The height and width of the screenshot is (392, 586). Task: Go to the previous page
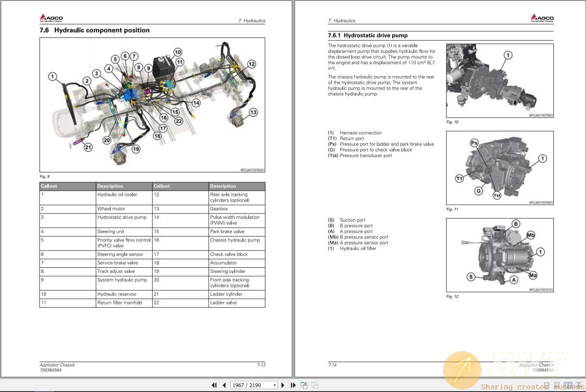[224, 385]
